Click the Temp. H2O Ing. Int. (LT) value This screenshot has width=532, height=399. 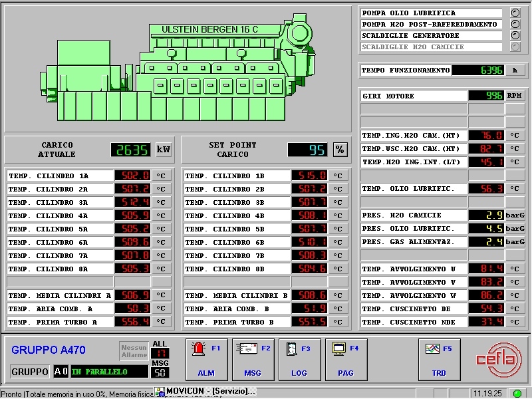click(486, 162)
